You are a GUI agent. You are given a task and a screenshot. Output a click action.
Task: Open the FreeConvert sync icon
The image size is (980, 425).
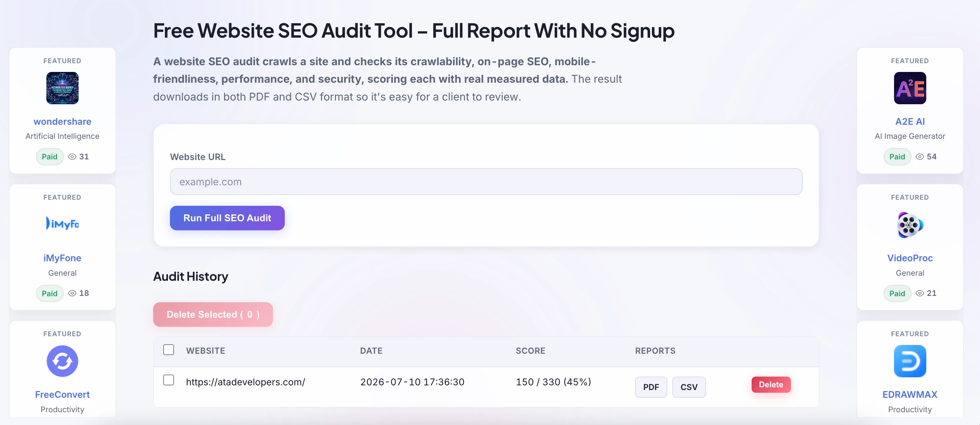(x=62, y=361)
